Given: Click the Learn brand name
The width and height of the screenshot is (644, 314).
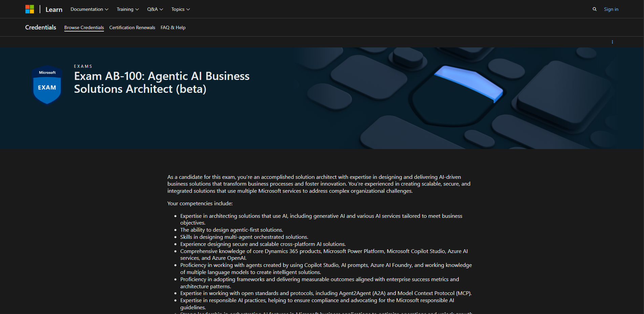Looking at the screenshot, I should click(54, 9).
